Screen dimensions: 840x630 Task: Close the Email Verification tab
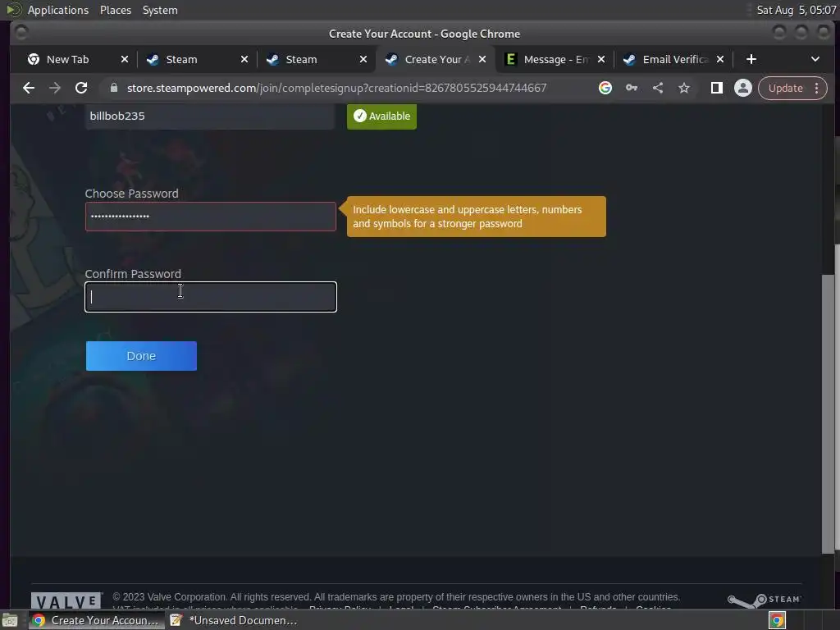point(720,59)
